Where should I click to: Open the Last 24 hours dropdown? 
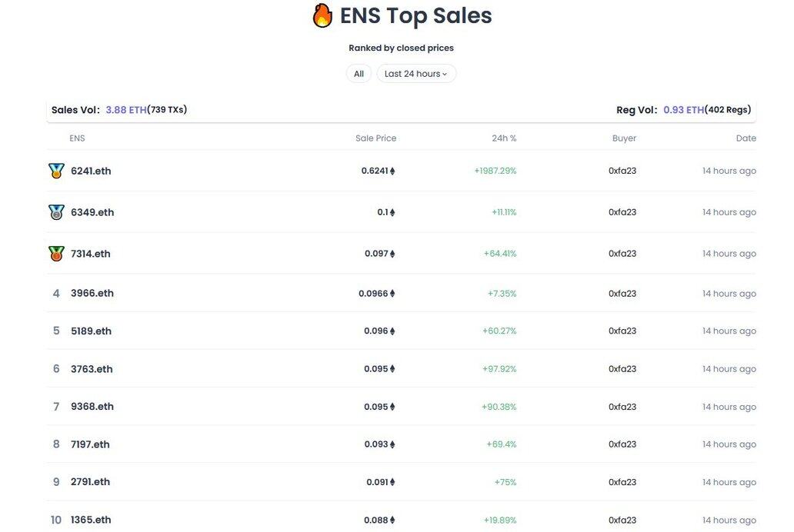(x=416, y=74)
